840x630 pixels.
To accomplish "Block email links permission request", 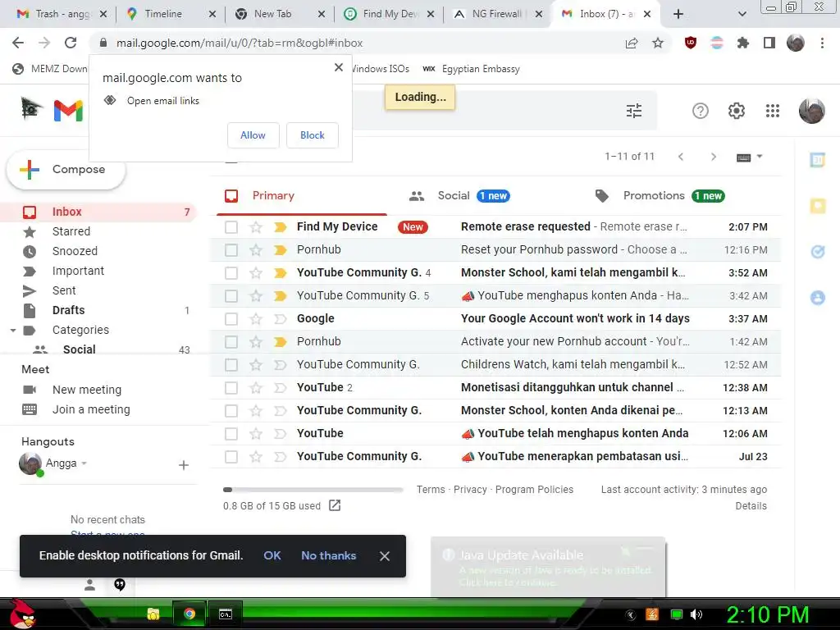I will [x=313, y=135].
